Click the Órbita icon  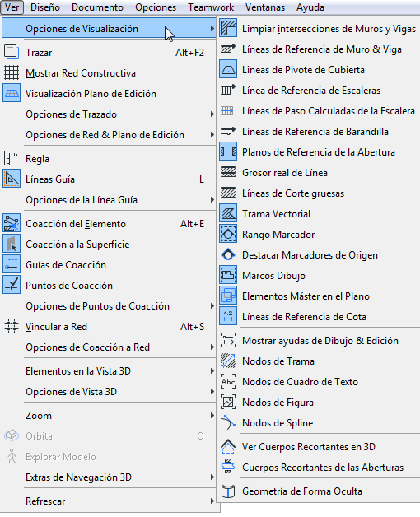(x=12, y=435)
